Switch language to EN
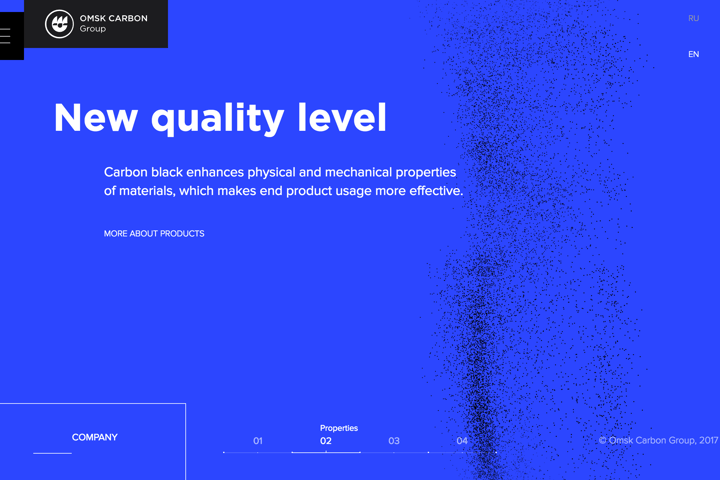The image size is (720, 480). (693, 54)
